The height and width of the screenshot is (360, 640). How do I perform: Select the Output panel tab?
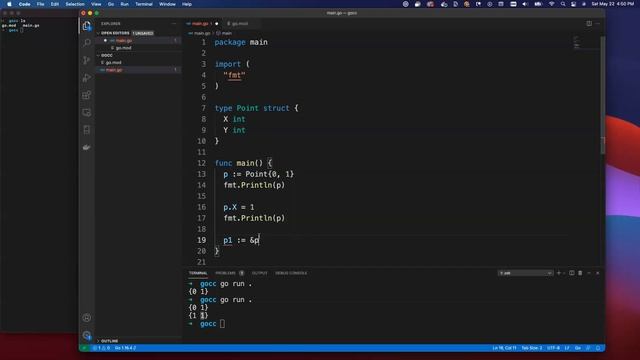260,273
